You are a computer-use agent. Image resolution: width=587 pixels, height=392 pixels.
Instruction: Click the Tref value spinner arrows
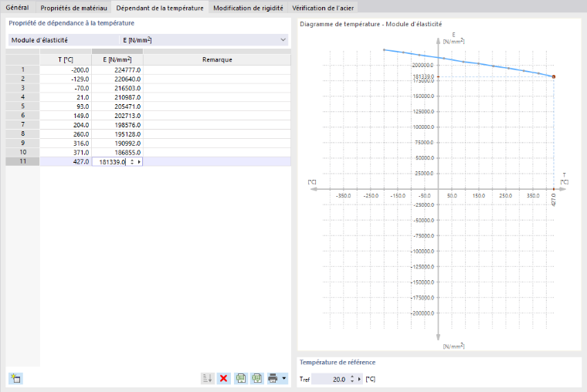[352, 379]
